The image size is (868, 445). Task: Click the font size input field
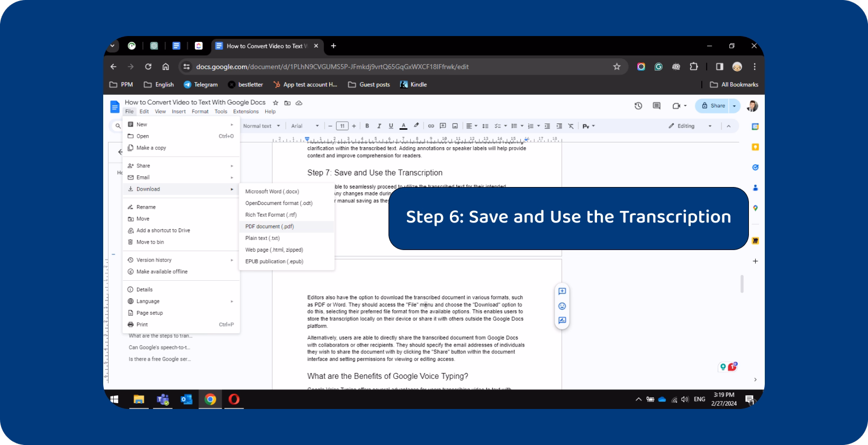[342, 126]
